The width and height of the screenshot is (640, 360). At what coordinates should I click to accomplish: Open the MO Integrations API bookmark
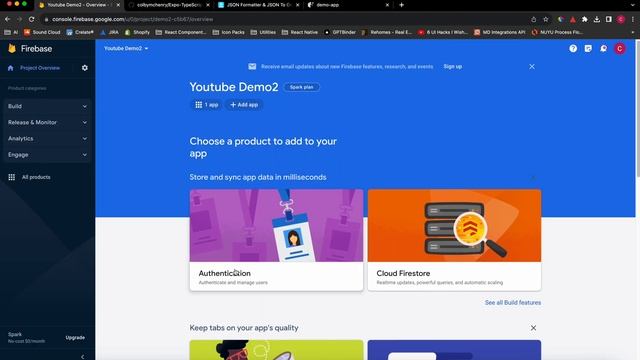[x=500, y=32]
